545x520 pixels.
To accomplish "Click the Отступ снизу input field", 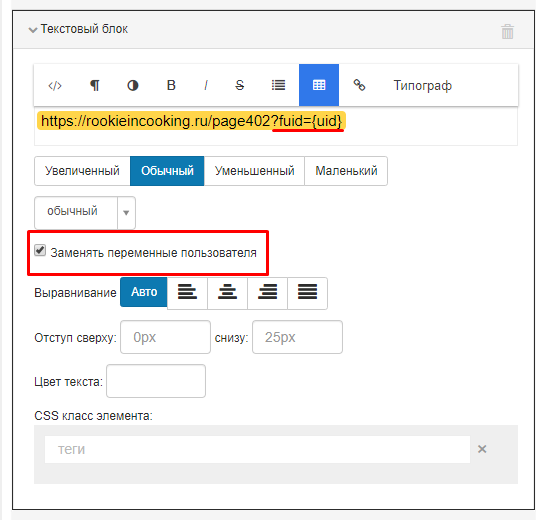I will [298, 337].
